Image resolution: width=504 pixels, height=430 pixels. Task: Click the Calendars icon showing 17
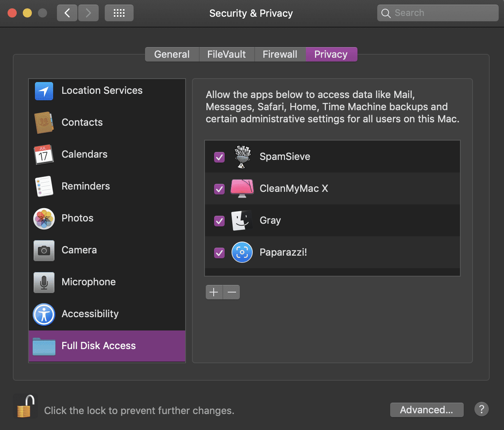(44, 154)
